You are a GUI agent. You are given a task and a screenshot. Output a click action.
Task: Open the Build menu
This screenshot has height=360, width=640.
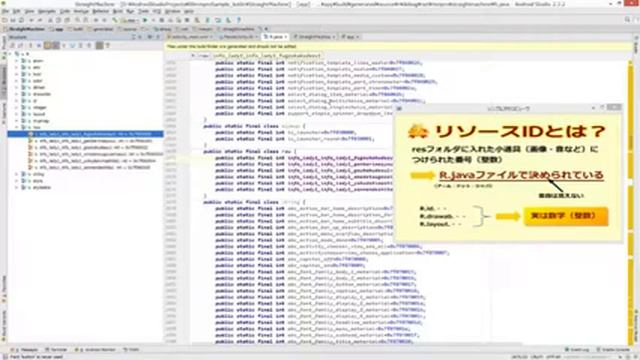118,11
